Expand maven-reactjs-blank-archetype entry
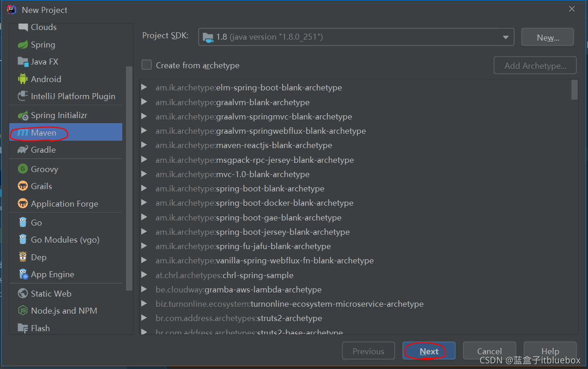The image size is (588, 369). tap(144, 145)
